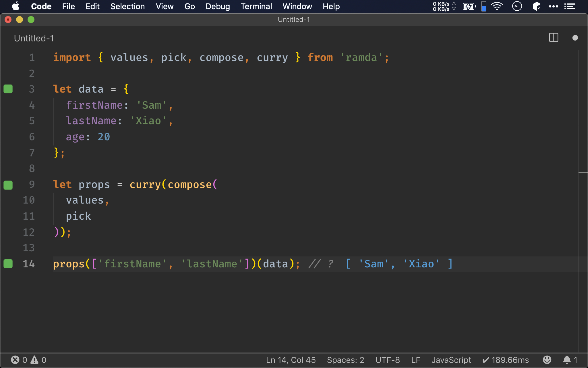
Task: Open the Code application menu
Action: 41,6
